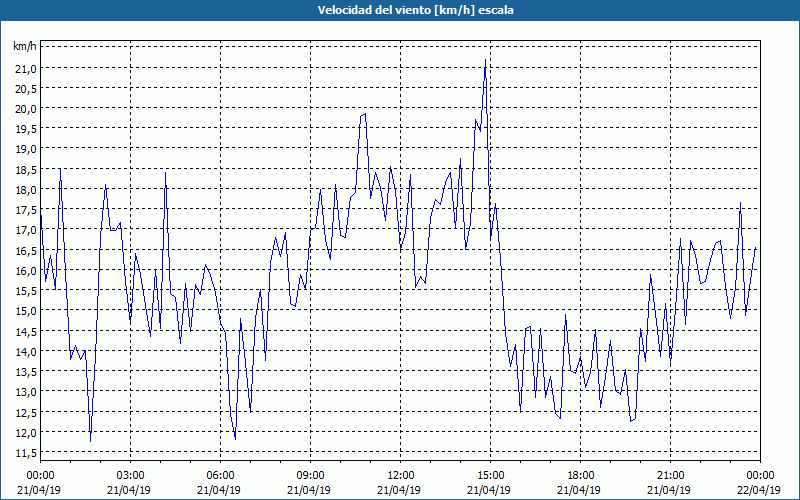Click the 21,0 y-axis value

pos(27,68)
